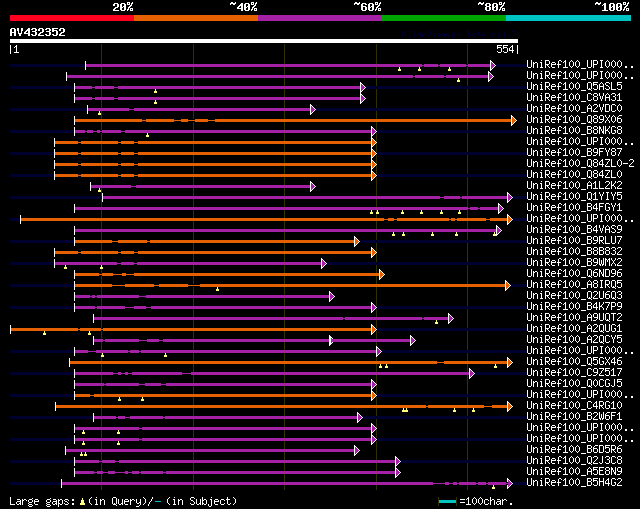Open the UniRef100_Q1YIY5 label
This screenshot has height=509, width=640.
click(x=574, y=197)
